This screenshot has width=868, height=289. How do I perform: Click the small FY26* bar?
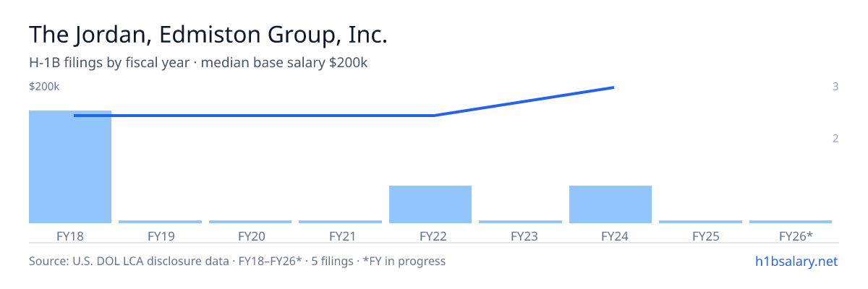pyautogui.click(x=791, y=222)
